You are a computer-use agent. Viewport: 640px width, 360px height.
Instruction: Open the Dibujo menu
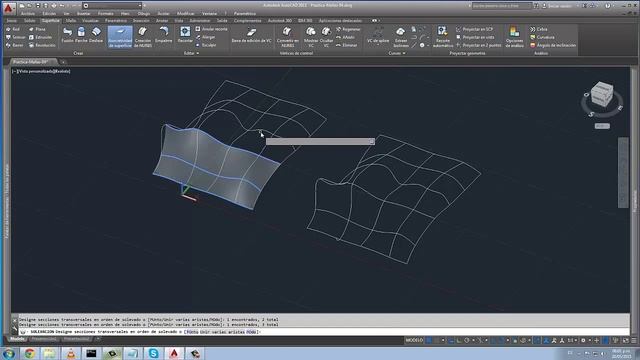pos(144,13)
